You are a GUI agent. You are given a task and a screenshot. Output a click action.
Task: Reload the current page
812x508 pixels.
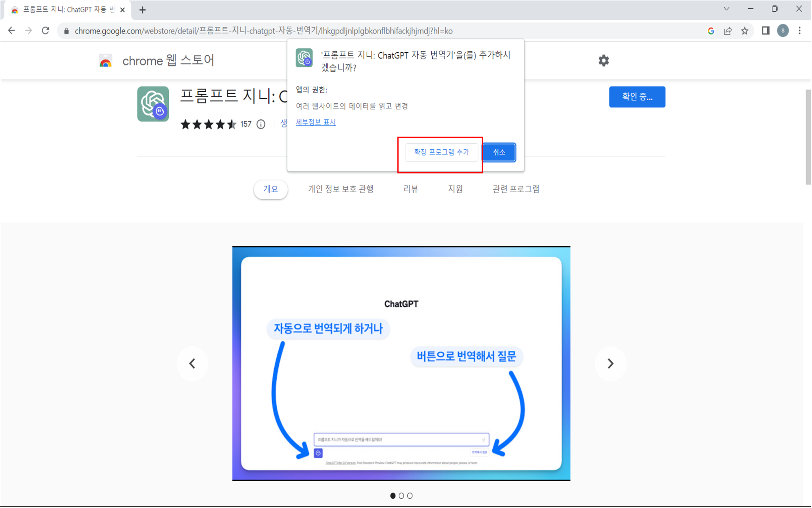46,31
